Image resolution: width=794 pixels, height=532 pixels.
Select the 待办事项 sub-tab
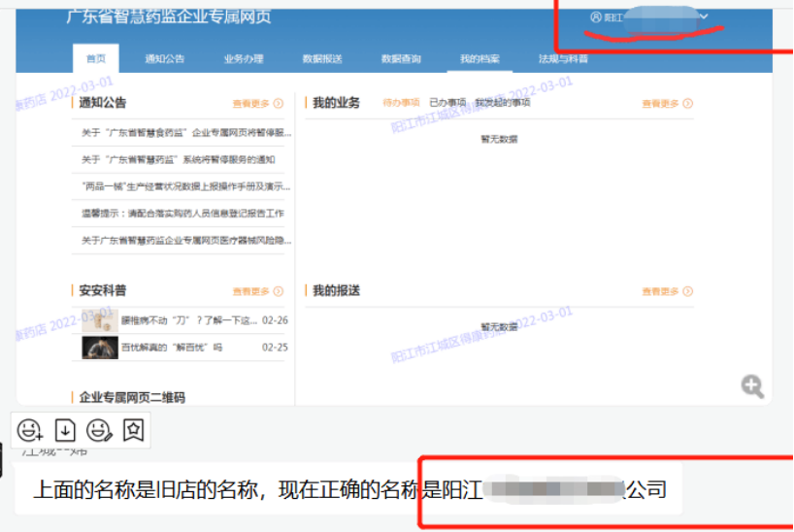(401, 103)
